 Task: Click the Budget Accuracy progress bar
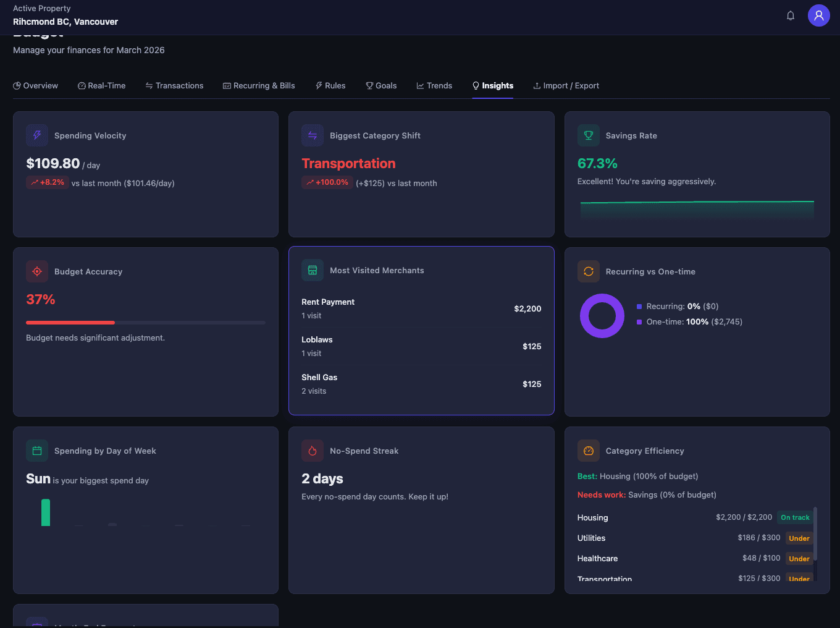146,323
